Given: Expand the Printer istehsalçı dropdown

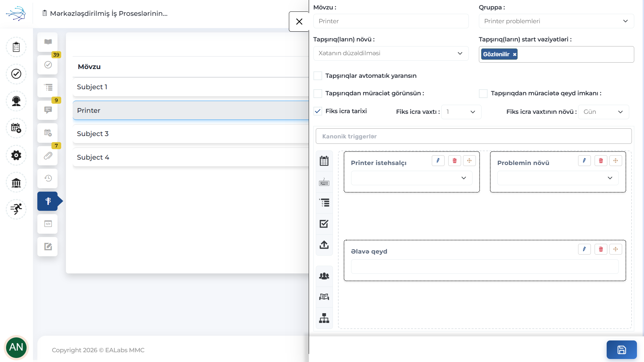Looking at the screenshot, I should tap(412, 178).
